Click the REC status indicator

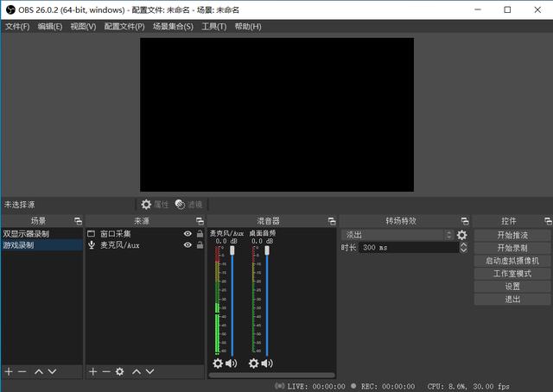383,386
